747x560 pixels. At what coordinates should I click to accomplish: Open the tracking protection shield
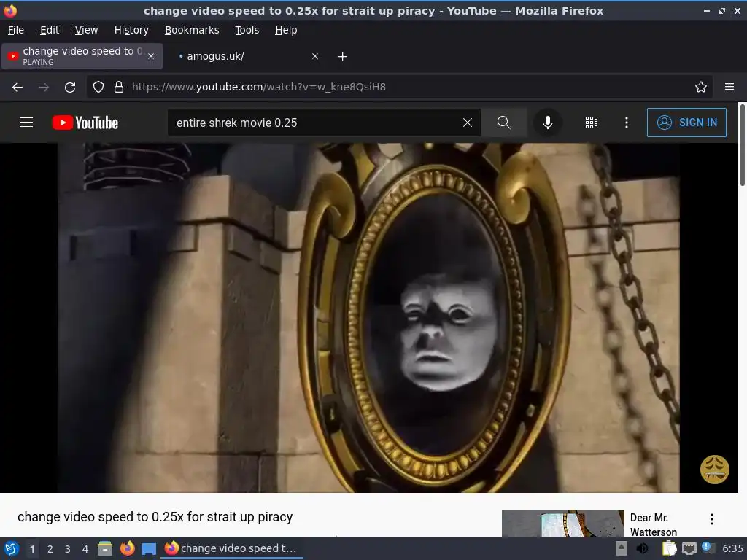click(x=98, y=87)
